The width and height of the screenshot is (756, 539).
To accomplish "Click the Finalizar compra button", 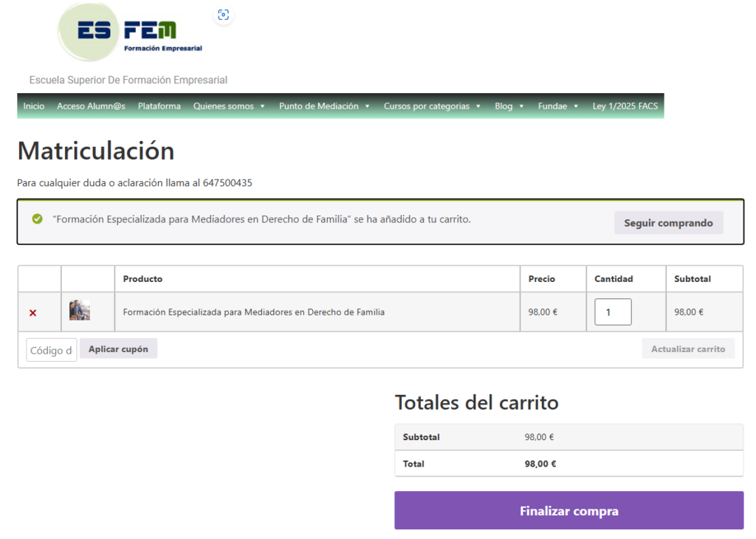I will 569,510.
